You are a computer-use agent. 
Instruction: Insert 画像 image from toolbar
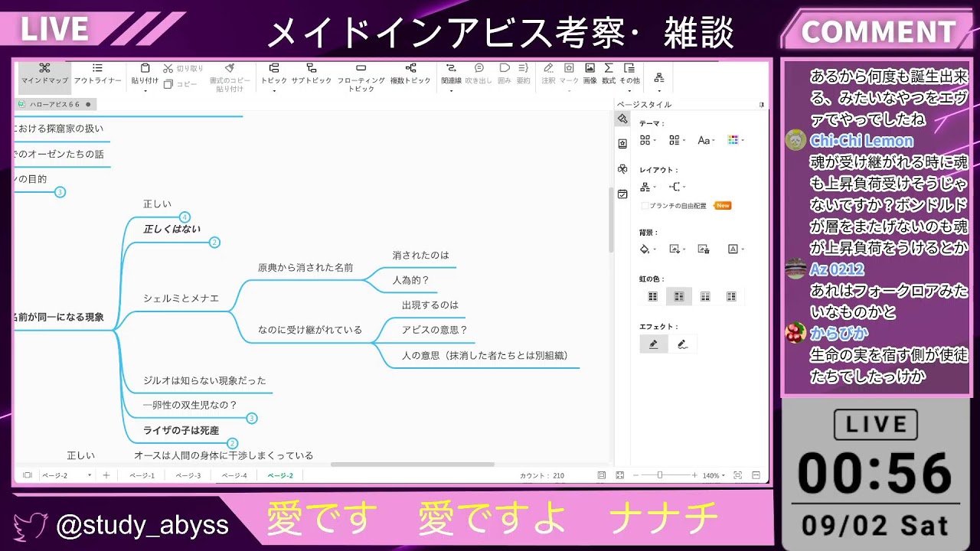coord(590,73)
